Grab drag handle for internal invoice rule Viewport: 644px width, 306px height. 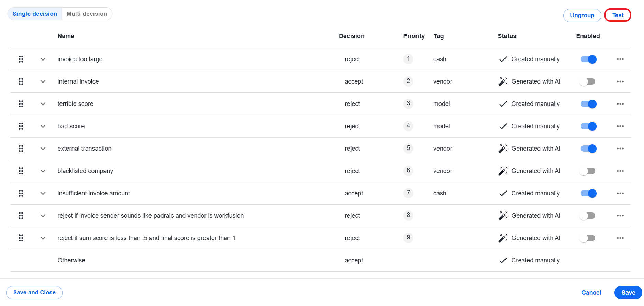[x=21, y=81]
